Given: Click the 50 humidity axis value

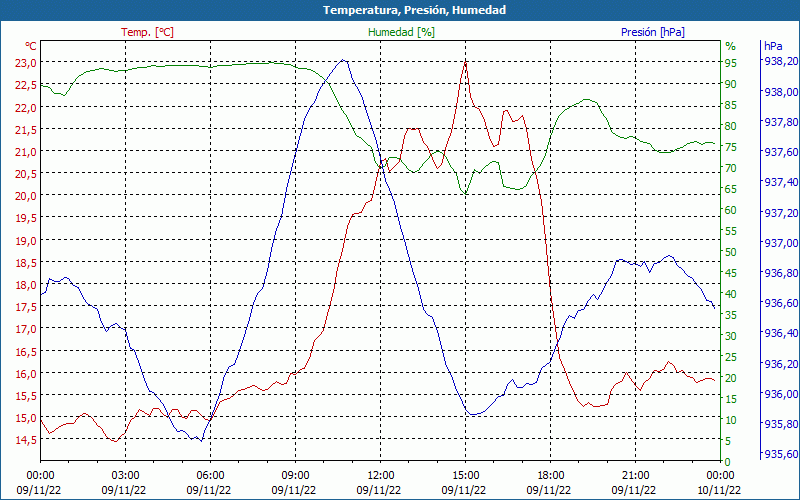Looking at the screenshot, I should [731, 252].
